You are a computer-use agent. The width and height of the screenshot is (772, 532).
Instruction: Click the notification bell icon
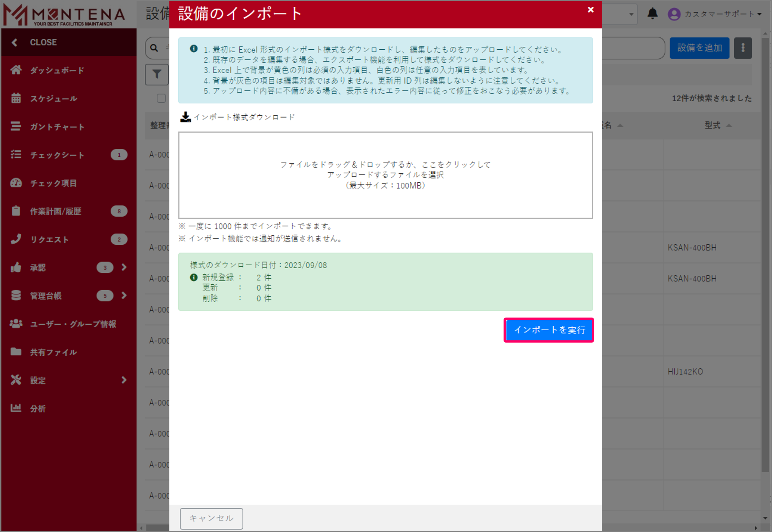(x=652, y=14)
